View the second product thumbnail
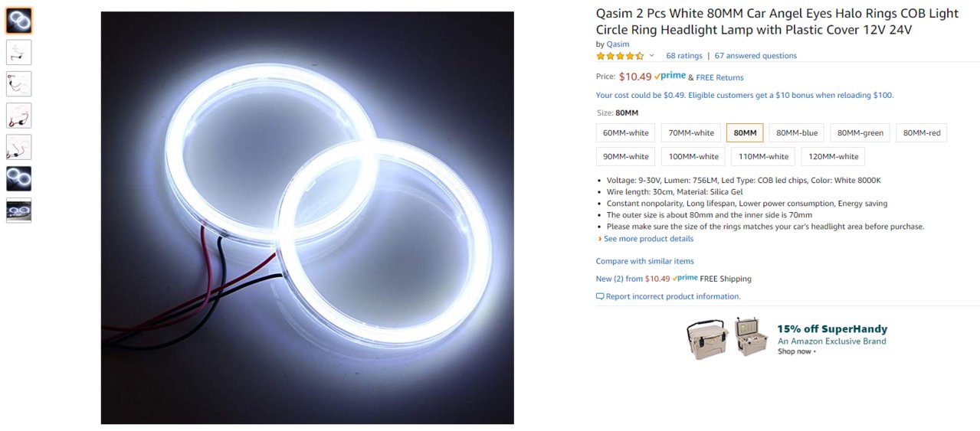Viewport: 980px width, 431px height. tap(18, 52)
